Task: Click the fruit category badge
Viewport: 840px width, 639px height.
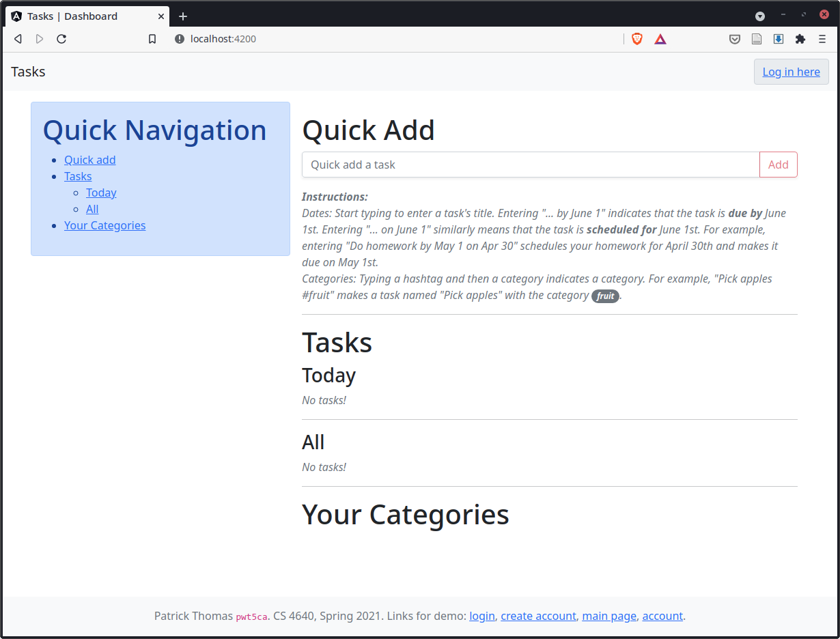Action: (x=605, y=296)
